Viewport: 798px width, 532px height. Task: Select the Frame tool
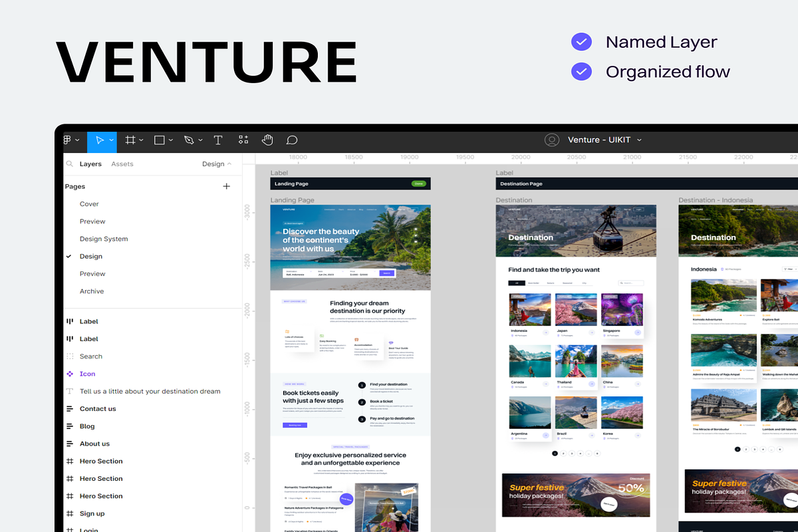click(130, 140)
